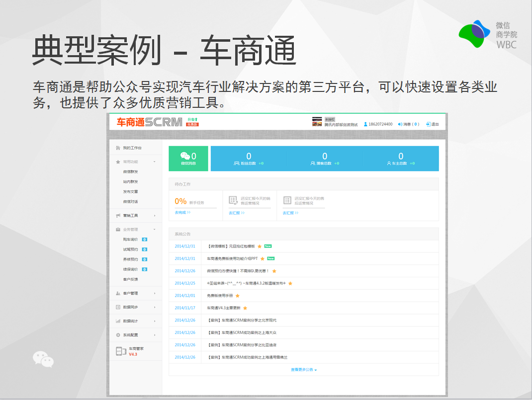Click the star on 车商通免费版使用功能介绍PPT row
The height and width of the screenshot is (400, 532).
[262, 259]
